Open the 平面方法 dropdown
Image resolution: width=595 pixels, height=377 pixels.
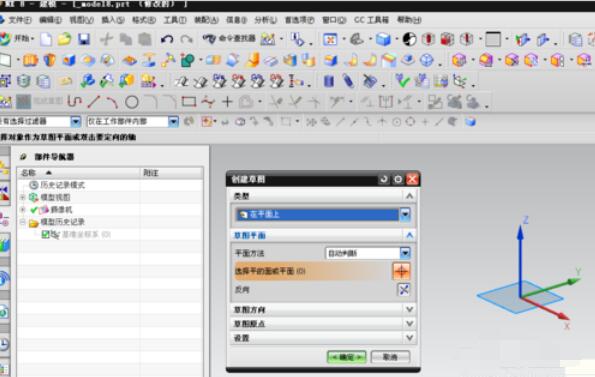[405, 253]
